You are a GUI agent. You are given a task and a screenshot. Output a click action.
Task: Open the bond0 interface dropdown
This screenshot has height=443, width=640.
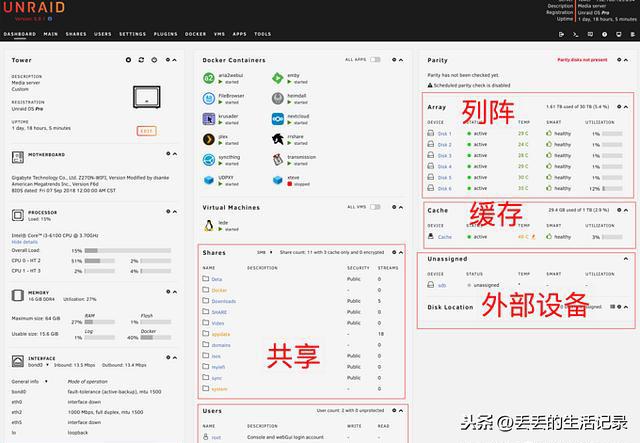(x=38, y=365)
